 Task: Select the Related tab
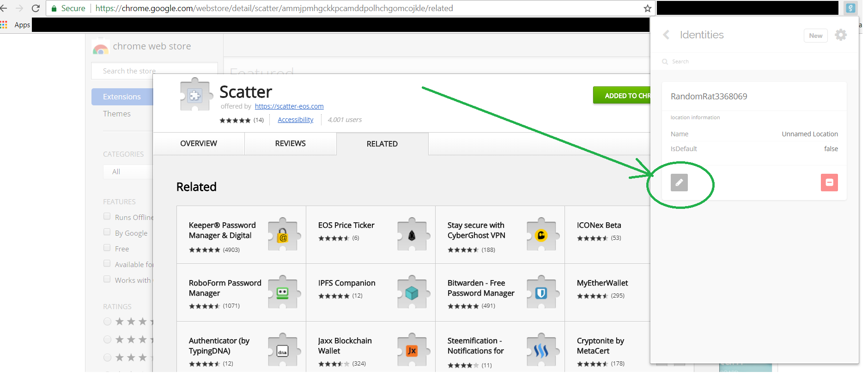click(382, 144)
